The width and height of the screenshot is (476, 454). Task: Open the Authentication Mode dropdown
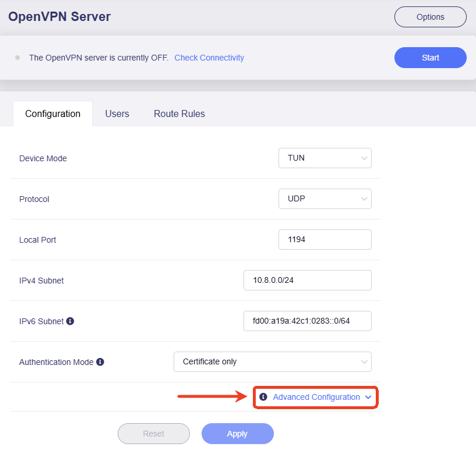click(272, 362)
